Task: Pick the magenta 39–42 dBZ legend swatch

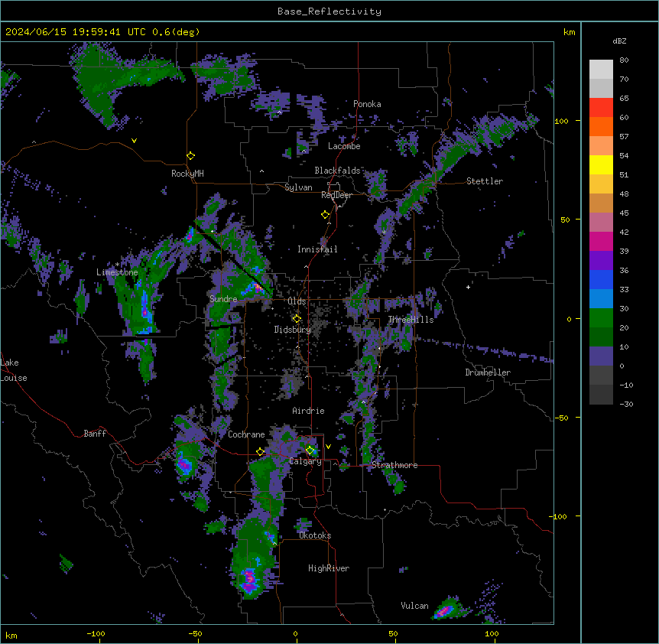Action: pyautogui.click(x=601, y=241)
